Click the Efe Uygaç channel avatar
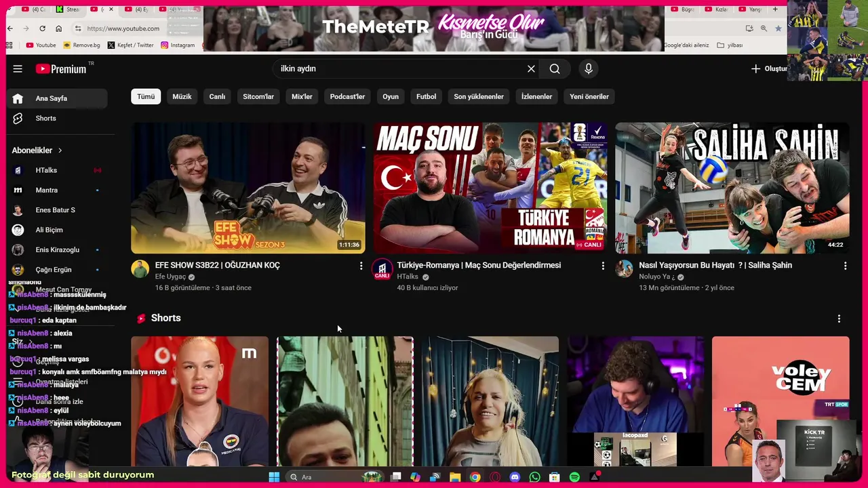Image resolution: width=868 pixels, height=488 pixels. [140, 269]
